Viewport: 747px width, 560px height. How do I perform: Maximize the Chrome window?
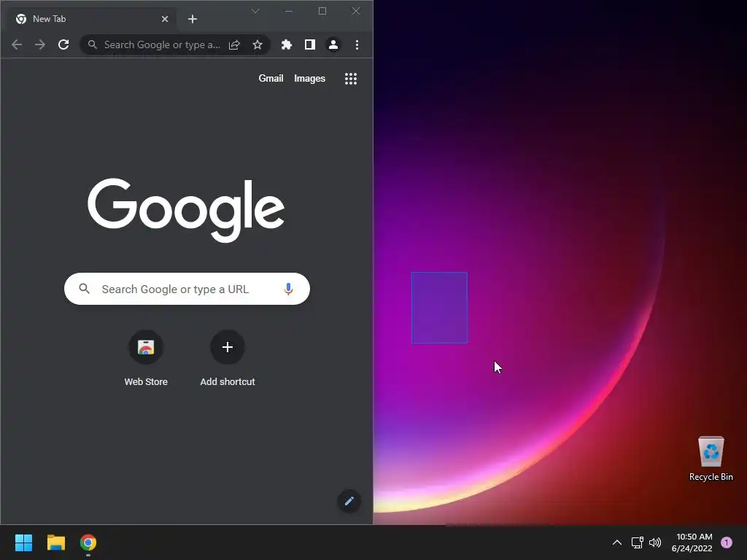322,11
